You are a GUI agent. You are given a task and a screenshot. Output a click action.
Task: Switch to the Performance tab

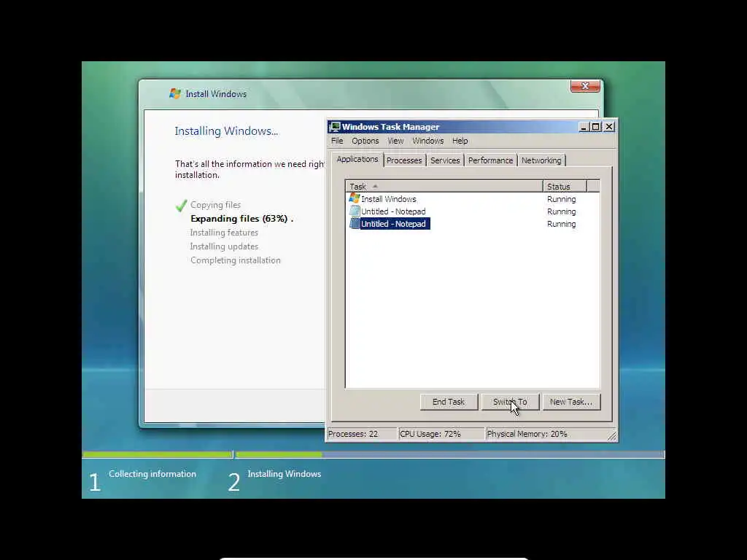[x=490, y=160]
